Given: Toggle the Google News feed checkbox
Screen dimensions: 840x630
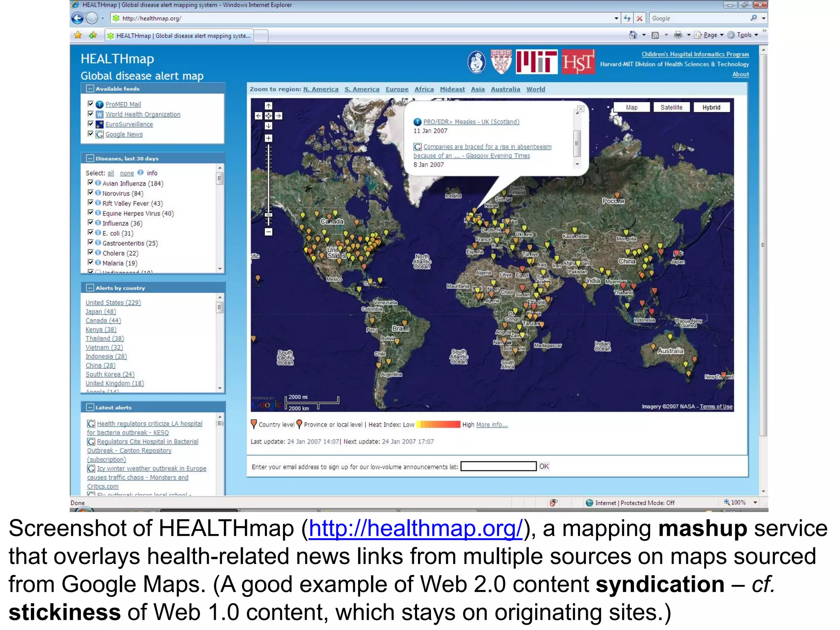Looking at the screenshot, I should (91, 134).
